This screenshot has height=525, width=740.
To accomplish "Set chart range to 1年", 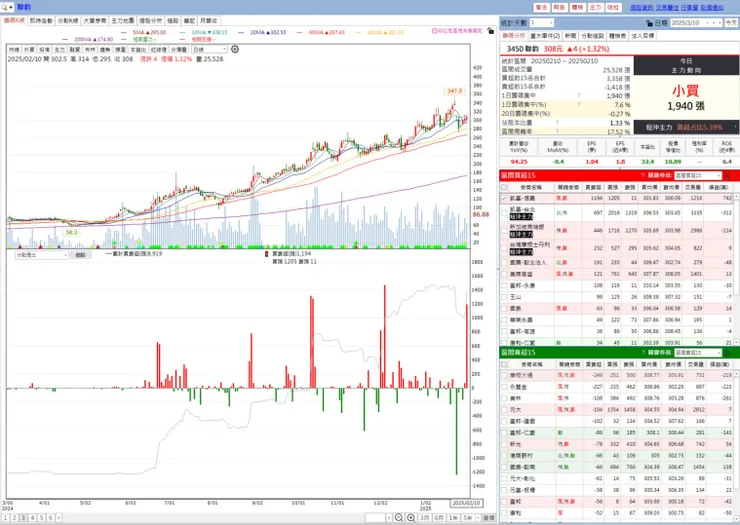I will pyautogui.click(x=453, y=518).
